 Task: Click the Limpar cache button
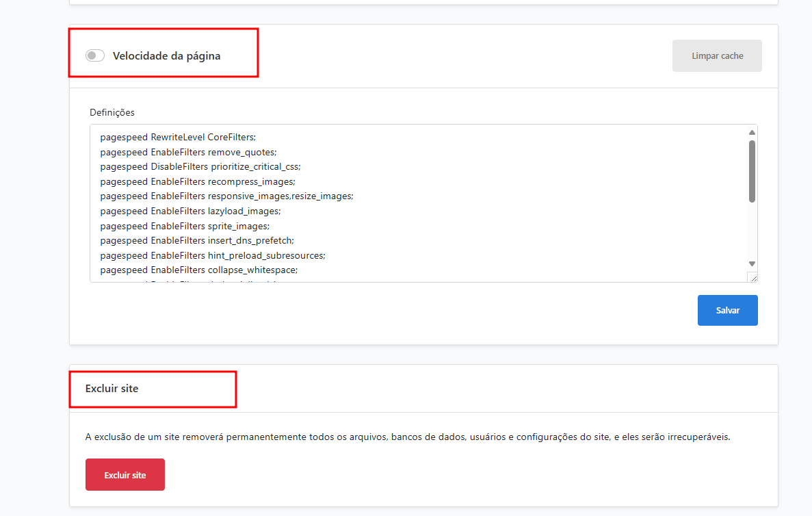coord(717,56)
